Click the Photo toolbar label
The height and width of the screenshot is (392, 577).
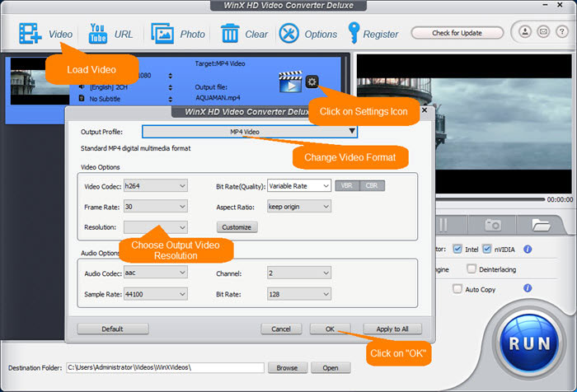[x=192, y=35]
